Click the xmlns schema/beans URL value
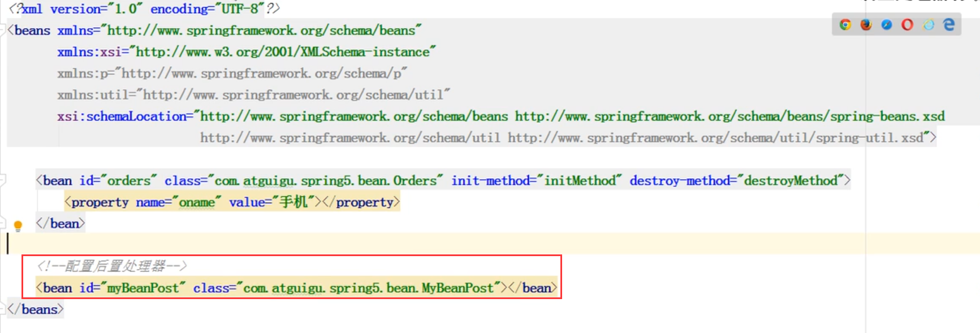The image size is (980, 333). [261, 30]
